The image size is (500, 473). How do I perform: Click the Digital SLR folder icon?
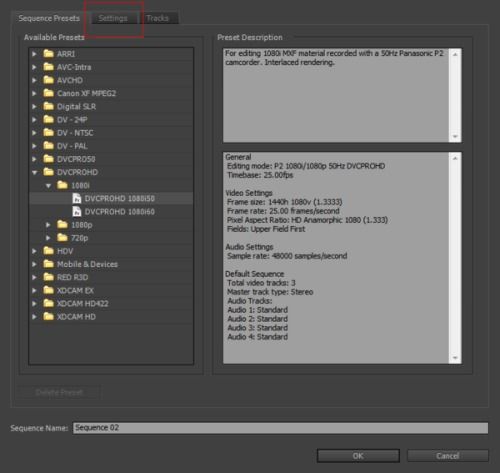coord(49,106)
